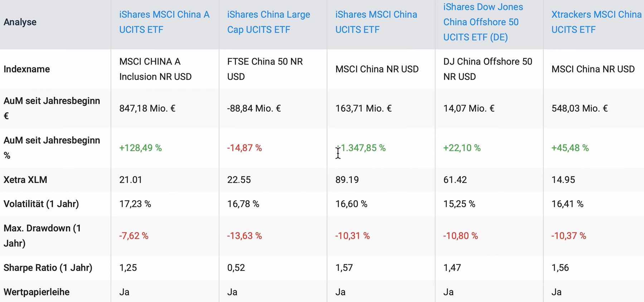Select the -13,63 % max drawdown value

pyautogui.click(x=244, y=236)
